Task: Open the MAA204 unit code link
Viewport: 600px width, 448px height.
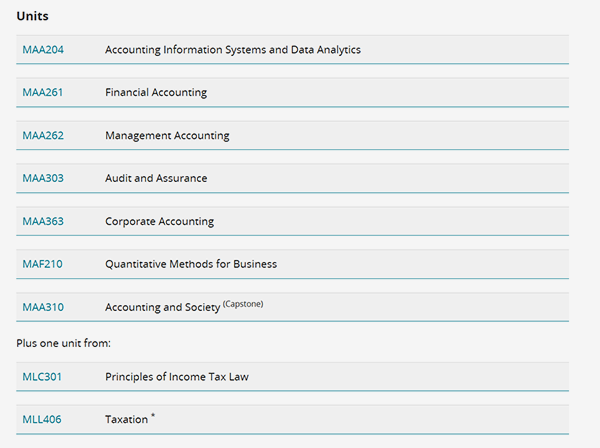Action: coord(42,50)
